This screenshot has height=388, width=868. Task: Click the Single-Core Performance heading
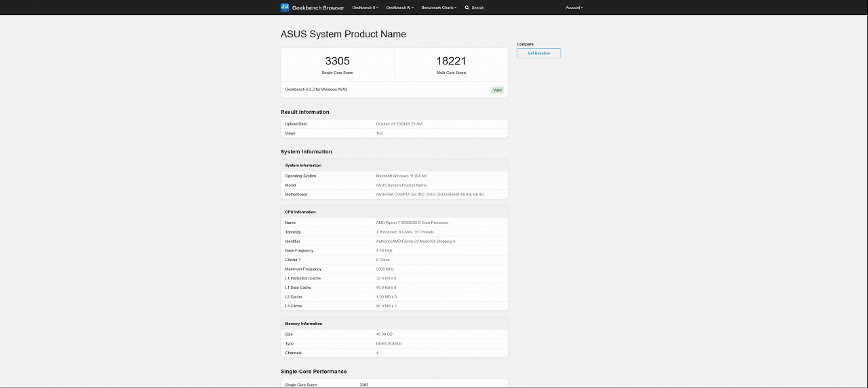[314, 372]
